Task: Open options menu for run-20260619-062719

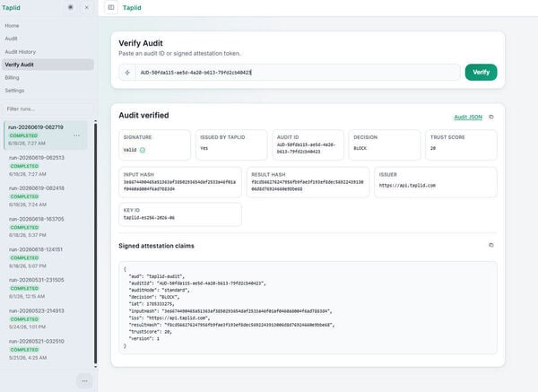Action: [76, 135]
